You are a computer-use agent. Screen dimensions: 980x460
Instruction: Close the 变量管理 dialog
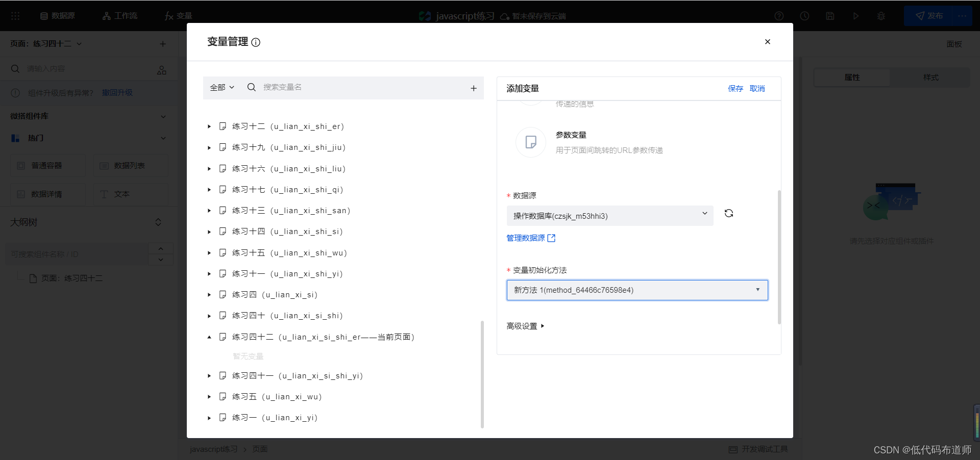pos(767,42)
